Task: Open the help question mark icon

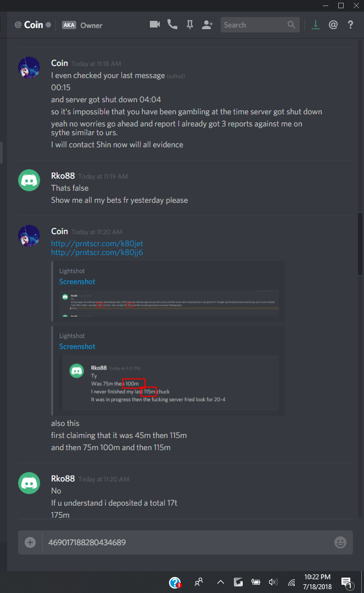Action: [x=350, y=25]
